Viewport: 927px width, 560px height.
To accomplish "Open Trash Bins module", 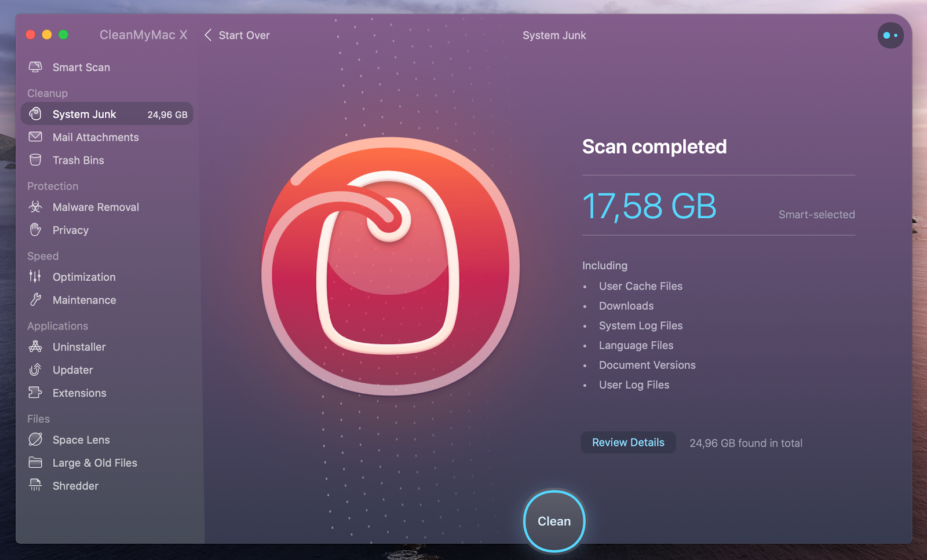I will click(78, 160).
